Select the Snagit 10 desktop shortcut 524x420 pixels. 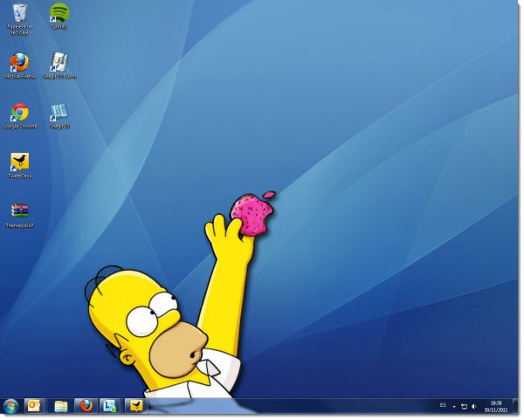coord(59,116)
